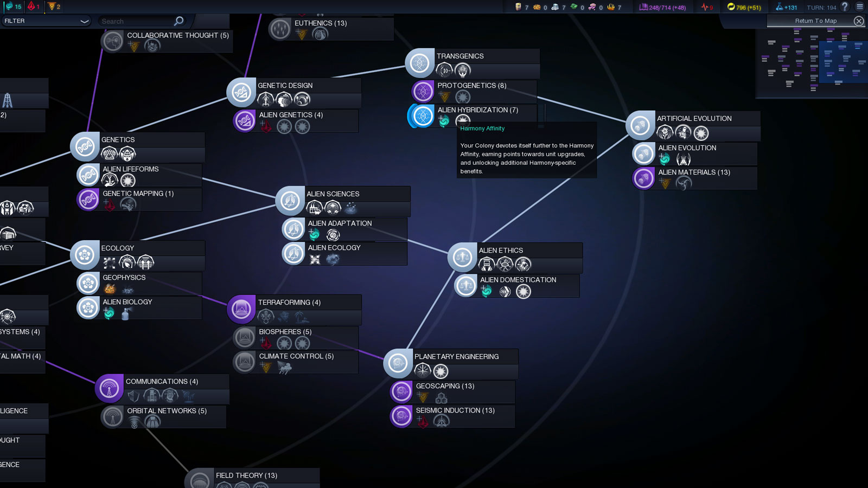Open the game menu hamburger icon
This screenshot has height=488, width=868.
coord(860,7)
